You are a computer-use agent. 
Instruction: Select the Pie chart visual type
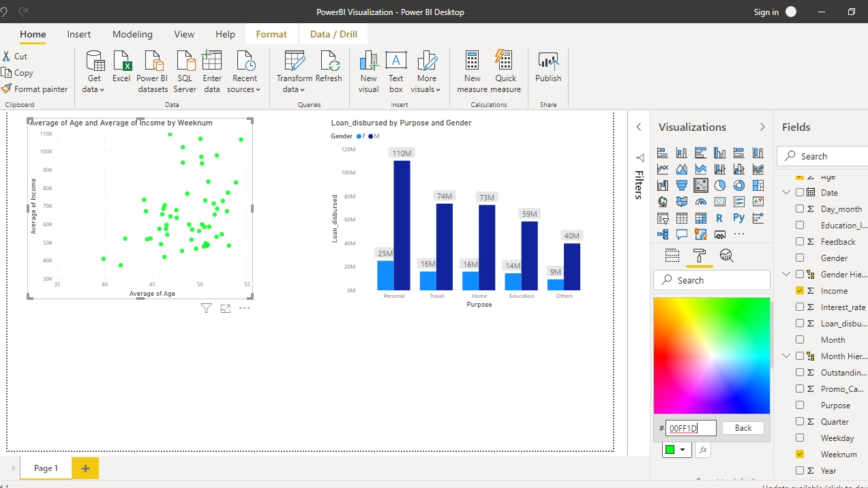pos(720,185)
